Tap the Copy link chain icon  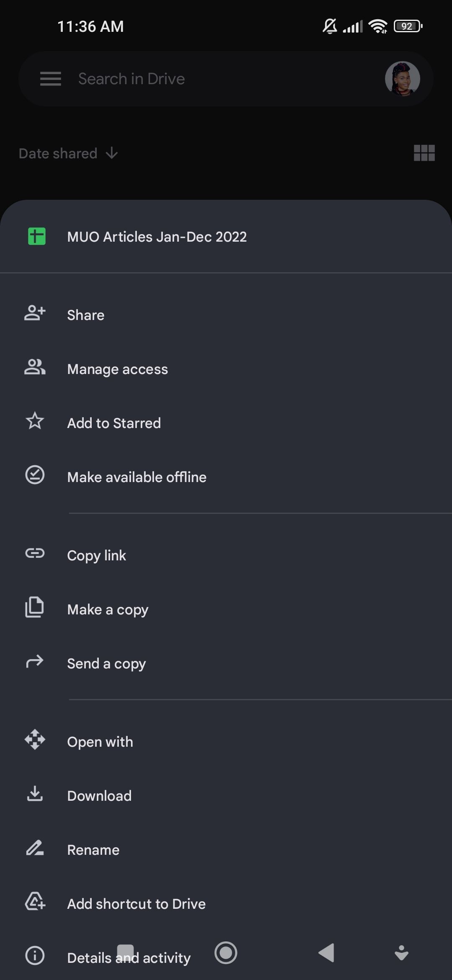click(35, 554)
